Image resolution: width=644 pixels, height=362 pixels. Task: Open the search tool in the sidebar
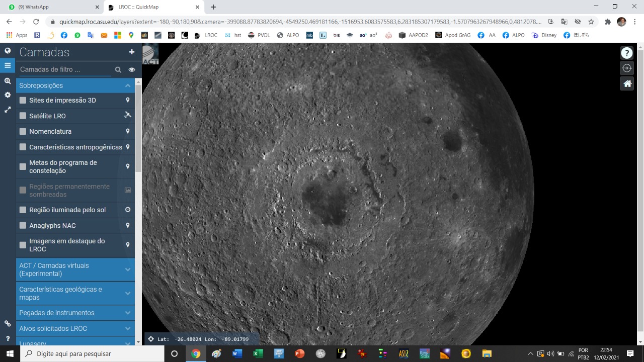[8, 80]
